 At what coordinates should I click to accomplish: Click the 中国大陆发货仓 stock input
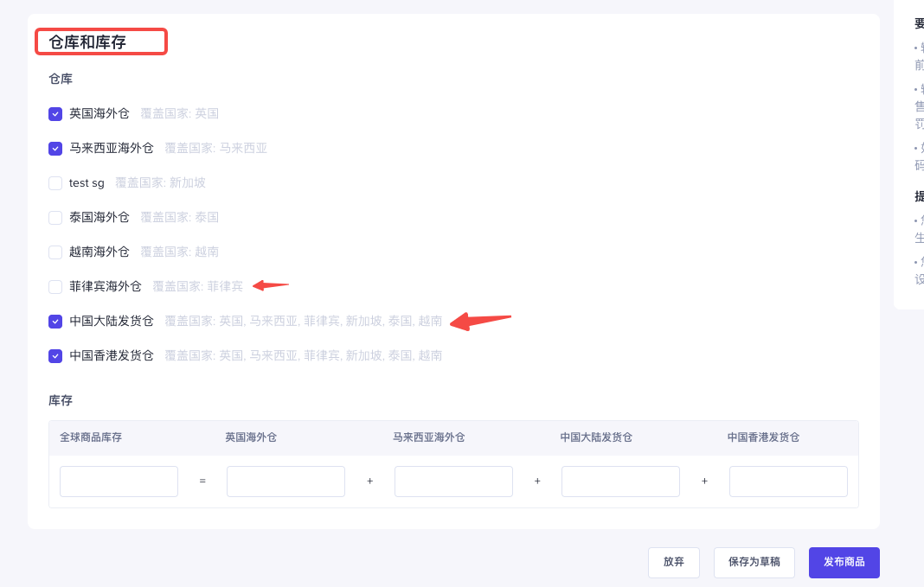620,482
